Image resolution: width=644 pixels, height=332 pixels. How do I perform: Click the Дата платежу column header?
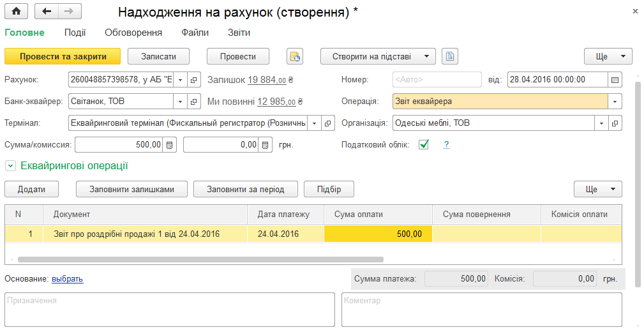(x=286, y=215)
